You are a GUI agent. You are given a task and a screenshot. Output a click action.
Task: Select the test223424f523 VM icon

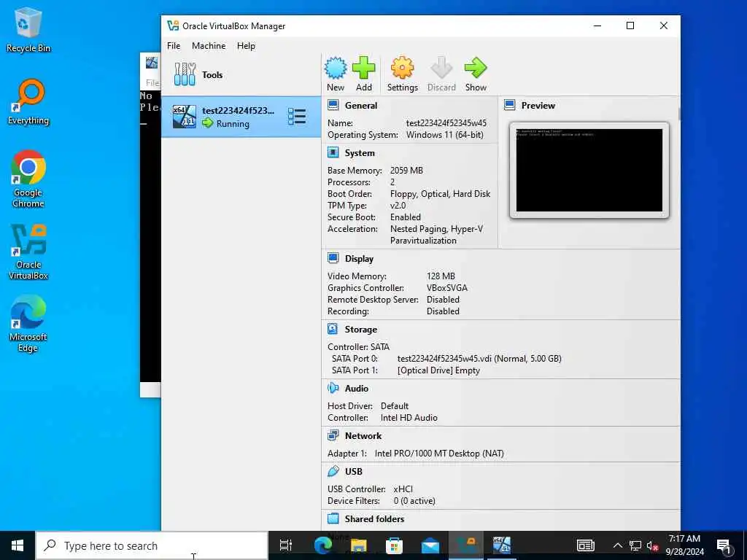[x=185, y=117]
